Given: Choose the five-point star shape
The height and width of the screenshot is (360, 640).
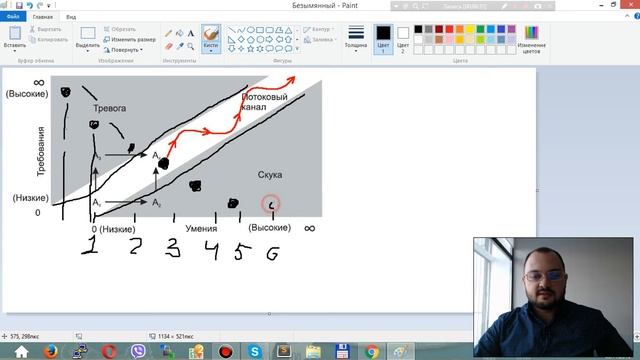Looking at the screenshot, I should click(x=251, y=49).
